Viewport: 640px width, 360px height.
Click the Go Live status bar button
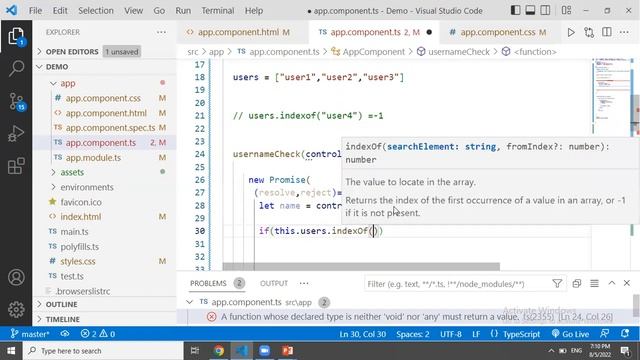pyautogui.click(x=569, y=334)
